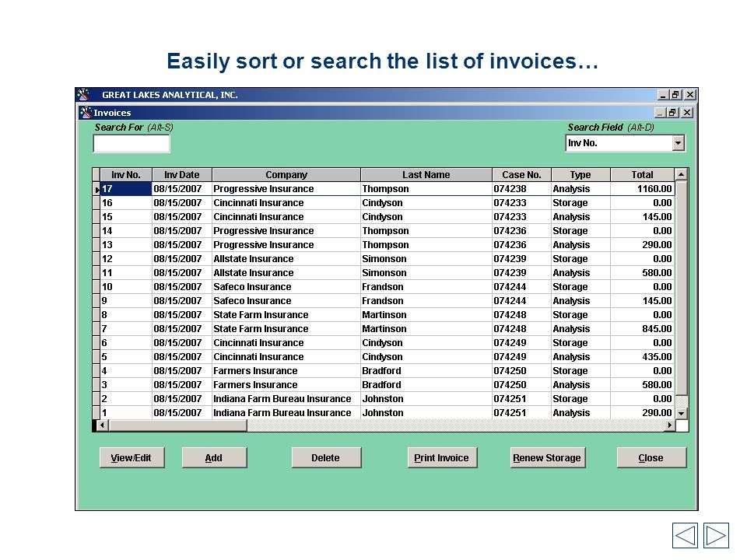Image resolution: width=747 pixels, height=560 pixels.
Task: Click the vertical scrollbar up arrow
Action: pyautogui.click(x=682, y=175)
